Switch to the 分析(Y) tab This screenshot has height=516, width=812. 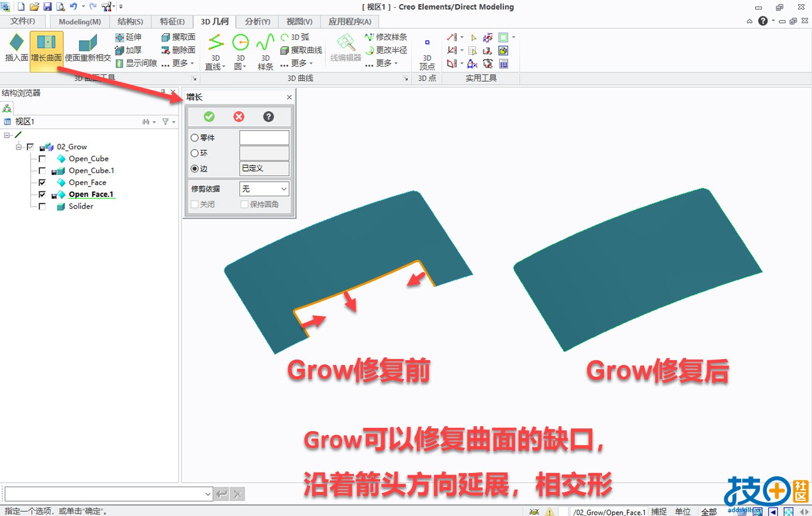(258, 21)
